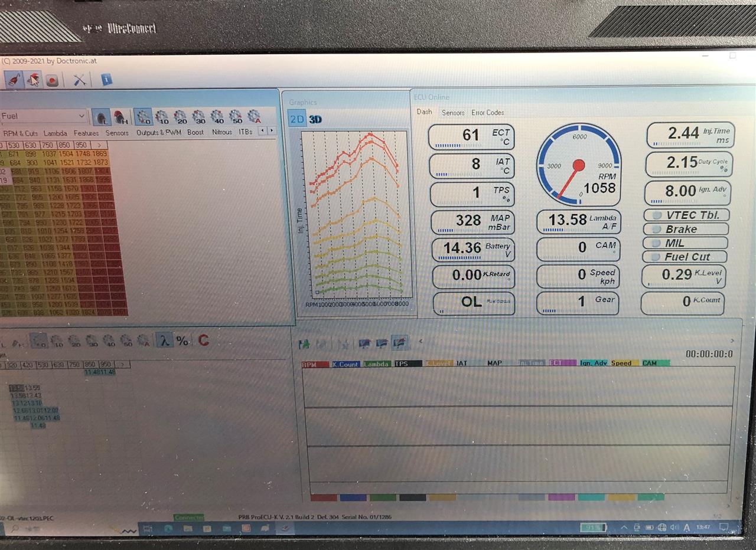This screenshot has height=550, width=756.
Task: Click the USB connect icon in top toolbar
Action: pyautogui.click(x=13, y=80)
